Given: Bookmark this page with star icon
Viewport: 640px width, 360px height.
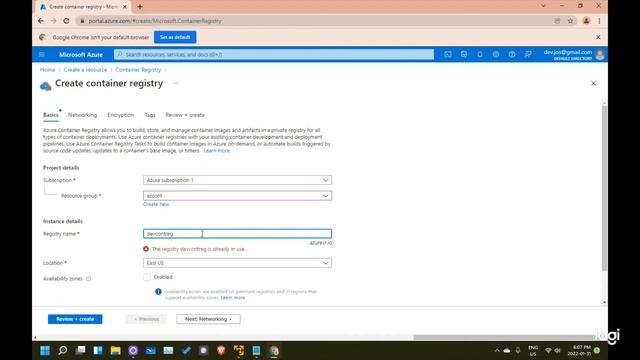Looking at the screenshot, I should pyautogui.click(x=570, y=21).
